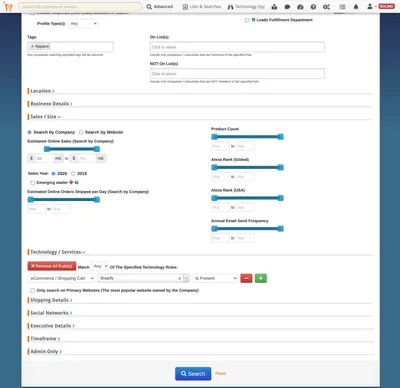Expand the Social Networks section
Viewport: 400px width, 388px height.
click(x=51, y=313)
